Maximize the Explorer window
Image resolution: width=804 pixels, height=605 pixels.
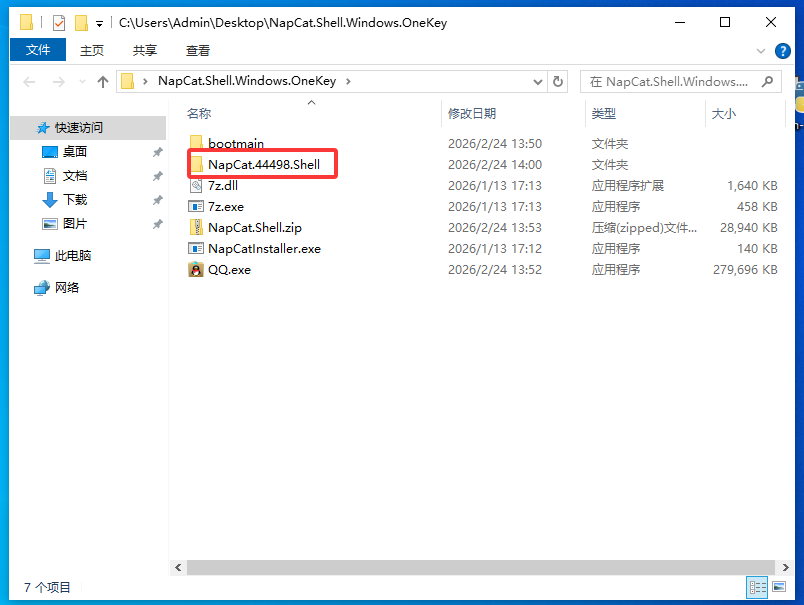[x=725, y=23]
